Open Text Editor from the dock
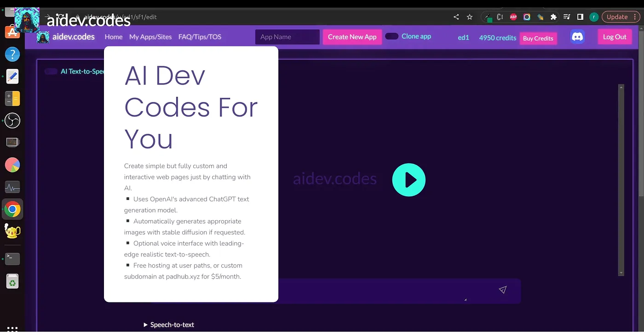The image size is (644, 335). 12,76
